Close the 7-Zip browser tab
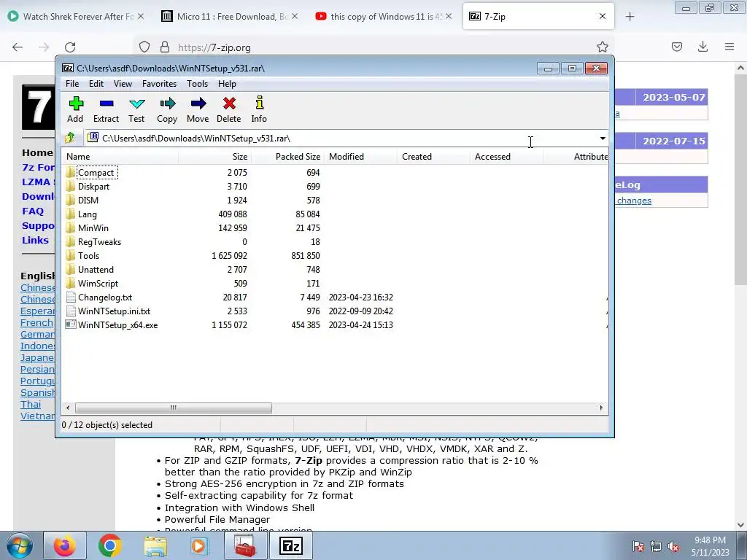Image resolution: width=747 pixels, height=560 pixels. tap(602, 16)
